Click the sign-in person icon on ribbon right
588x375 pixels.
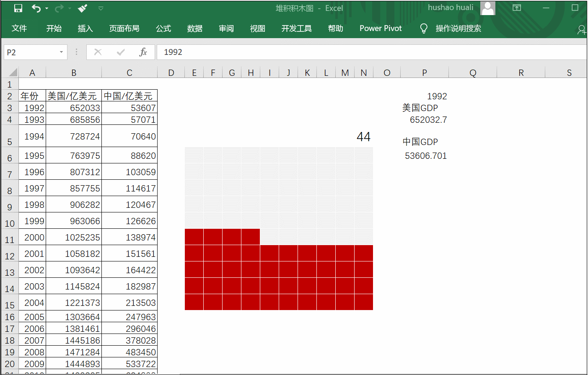pos(582,29)
